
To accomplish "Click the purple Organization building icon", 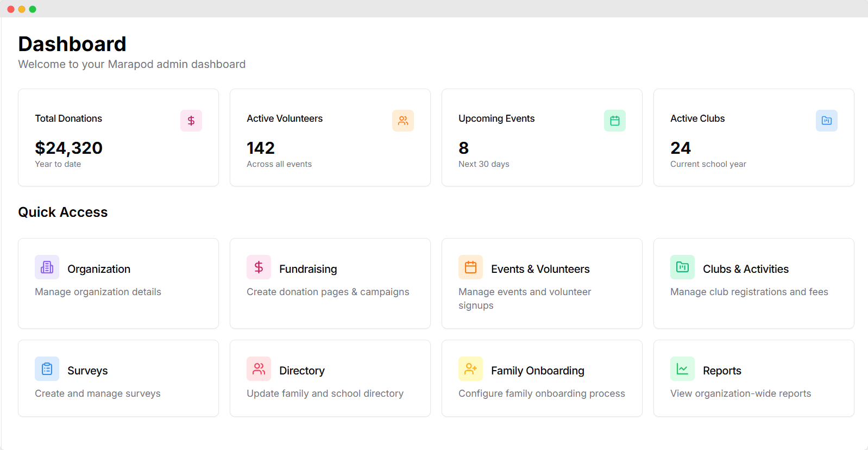I will tap(47, 267).
